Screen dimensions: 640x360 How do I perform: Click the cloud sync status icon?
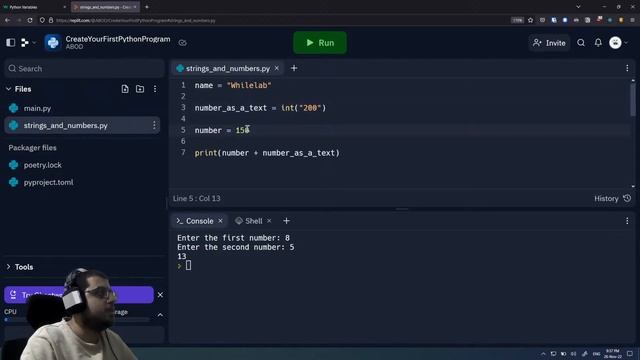(182, 42)
